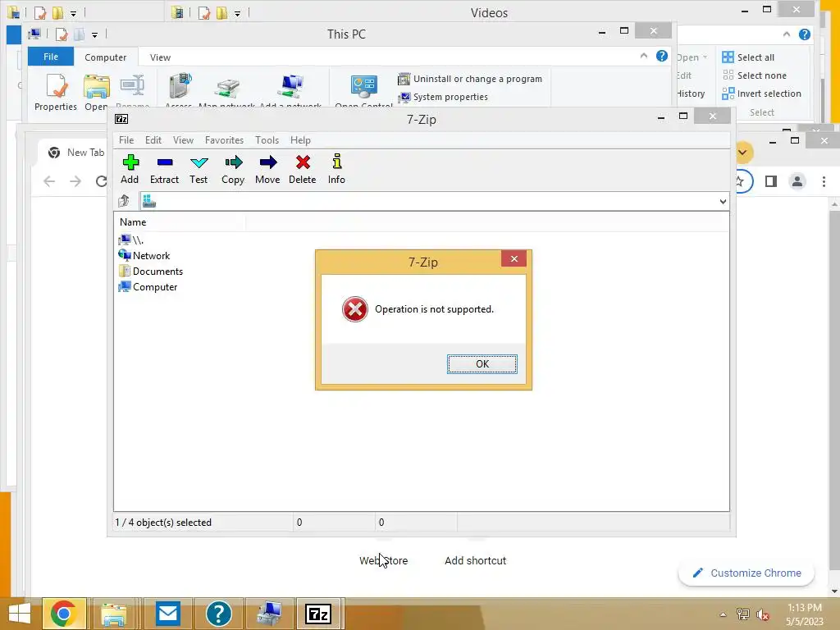
Task: Collapse the This PC ribbon chevron
Action: (x=643, y=56)
